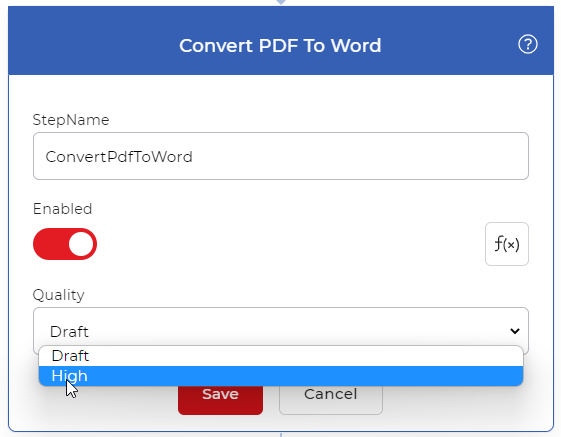Click the StepName field label
This screenshot has height=437, width=561.
(71, 120)
